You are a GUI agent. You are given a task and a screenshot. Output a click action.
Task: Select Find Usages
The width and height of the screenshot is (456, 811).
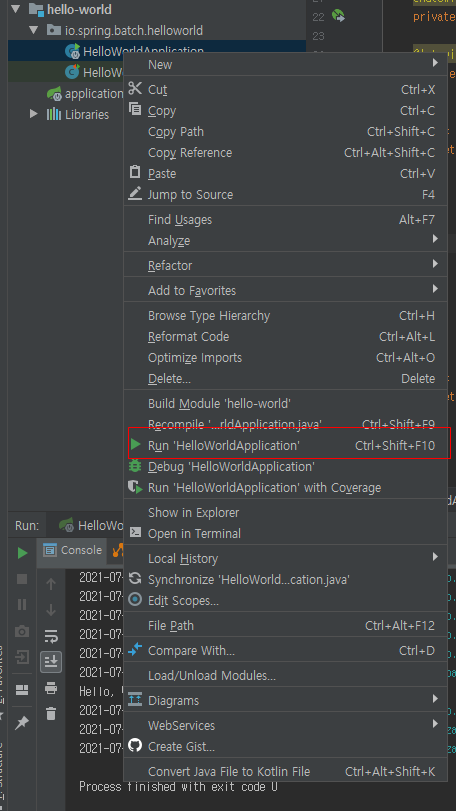[285, 219]
